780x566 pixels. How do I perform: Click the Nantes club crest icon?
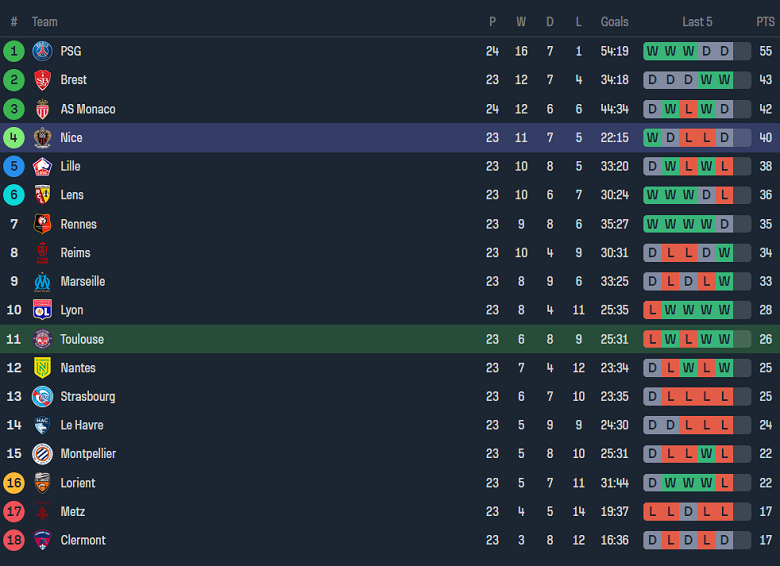click(42, 368)
